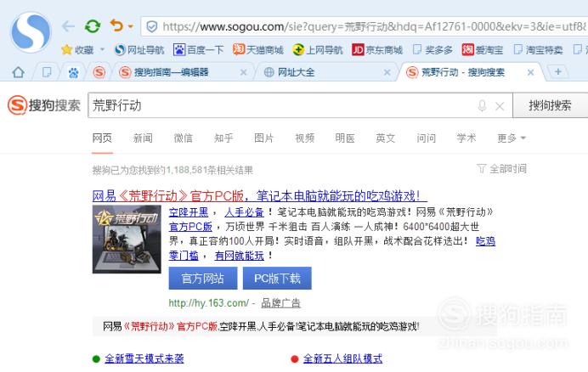Screen dimensions: 588x372
Task: Click the 品牌广告 link
Action: [x=280, y=303]
